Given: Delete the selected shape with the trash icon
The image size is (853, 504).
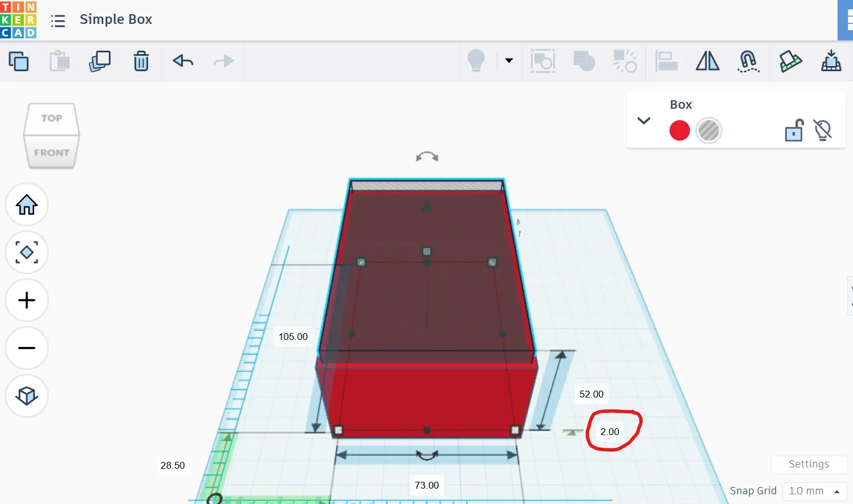Looking at the screenshot, I should pyautogui.click(x=141, y=61).
